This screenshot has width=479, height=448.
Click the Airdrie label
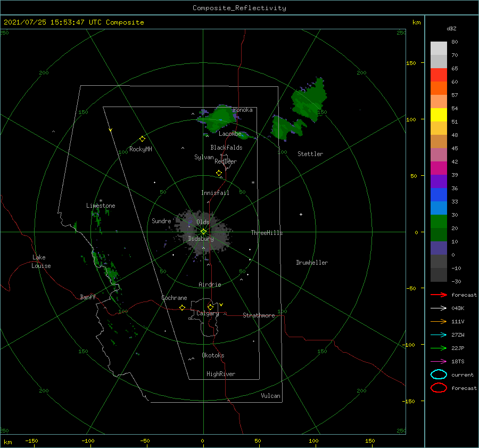coord(210,284)
